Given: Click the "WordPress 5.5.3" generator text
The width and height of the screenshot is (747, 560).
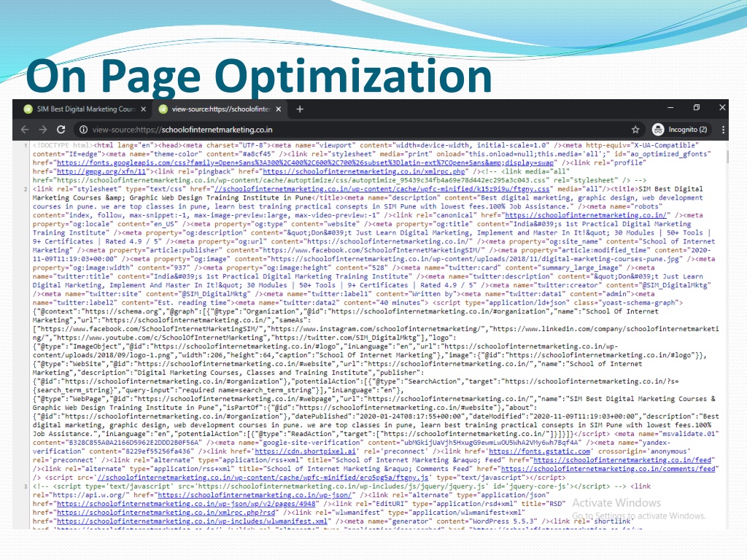Looking at the screenshot, I should coord(501,521).
